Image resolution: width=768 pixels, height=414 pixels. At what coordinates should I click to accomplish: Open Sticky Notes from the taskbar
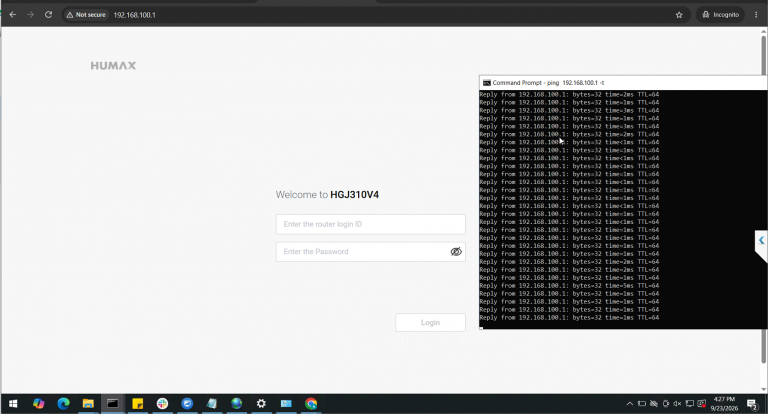point(138,404)
